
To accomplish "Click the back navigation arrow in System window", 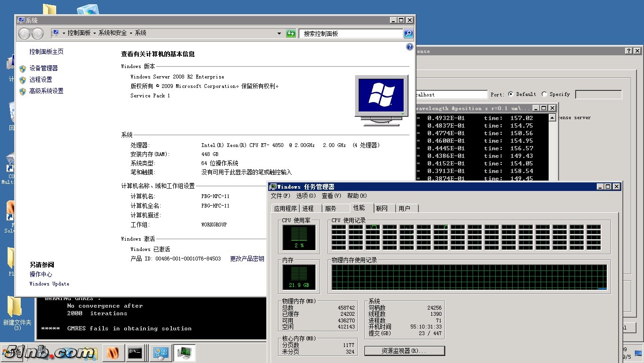I will (x=25, y=34).
